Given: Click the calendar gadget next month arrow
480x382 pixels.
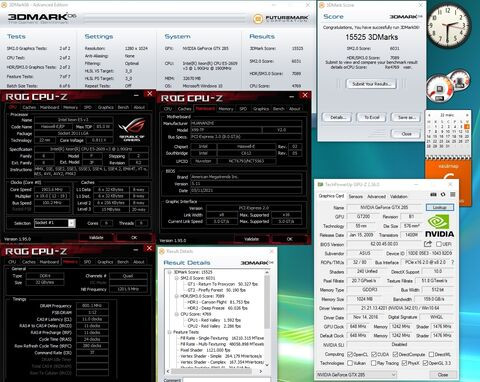Looking at the screenshot, I should click(x=467, y=115).
